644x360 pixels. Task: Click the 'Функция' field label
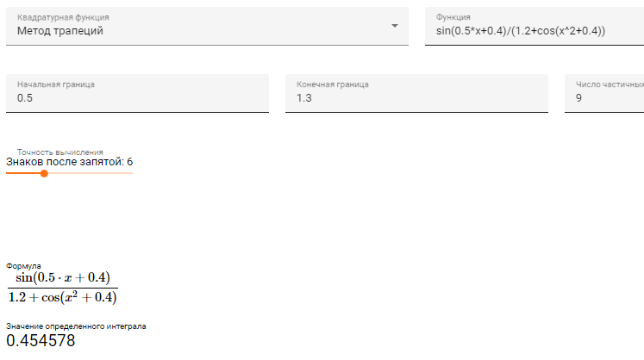tap(453, 17)
